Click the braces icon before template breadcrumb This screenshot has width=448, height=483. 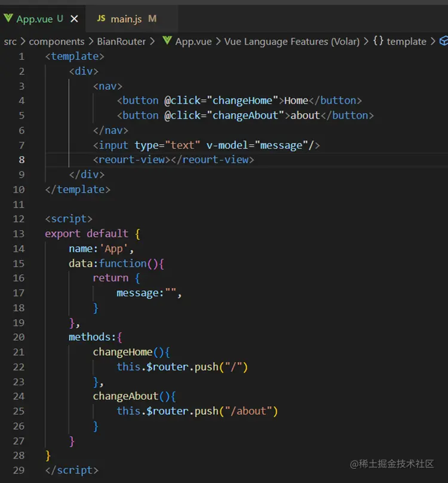click(378, 41)
